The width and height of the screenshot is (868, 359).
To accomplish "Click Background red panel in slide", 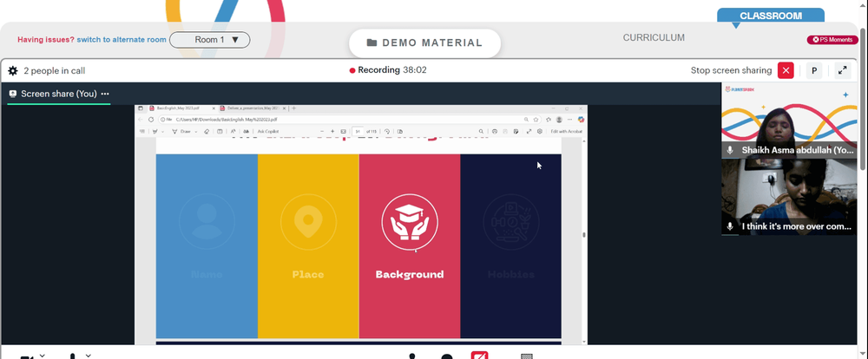I will pos(410,245).
